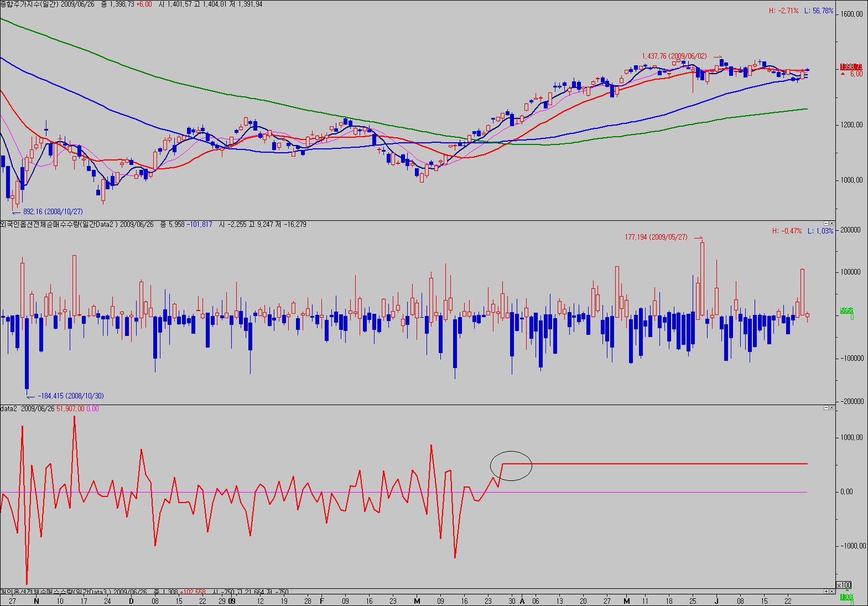Expand the collapsed bottom pane with plus
This screenshot has height=606, width=868.
(x=825, y=592)
